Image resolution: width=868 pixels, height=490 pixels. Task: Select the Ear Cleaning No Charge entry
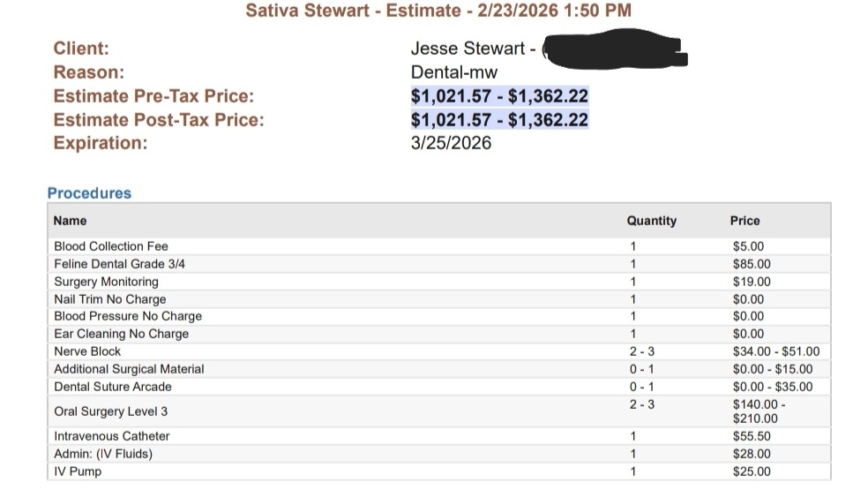click(122, 334)
